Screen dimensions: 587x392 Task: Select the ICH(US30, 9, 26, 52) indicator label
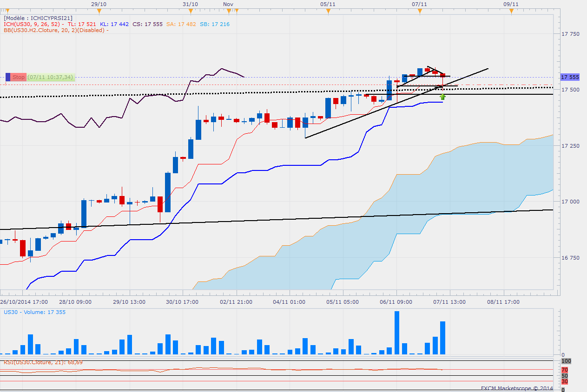tap(33, 24)
